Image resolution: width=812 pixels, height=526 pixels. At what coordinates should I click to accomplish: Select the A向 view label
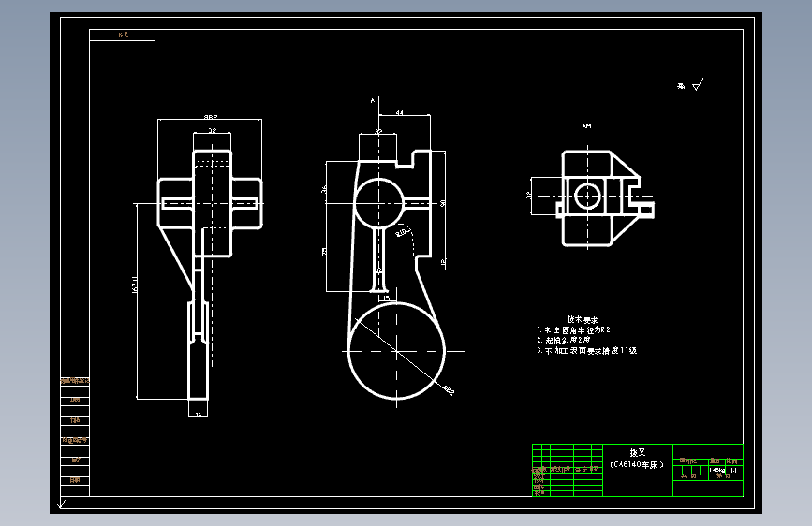(586, 125)
